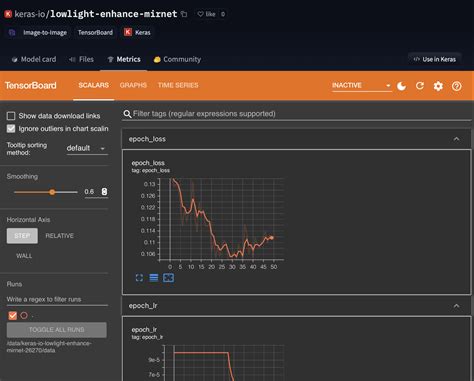This screenshot has width=474, height=381.
Task: Click the Smoothing slider handle
Action: coord(52,192)
